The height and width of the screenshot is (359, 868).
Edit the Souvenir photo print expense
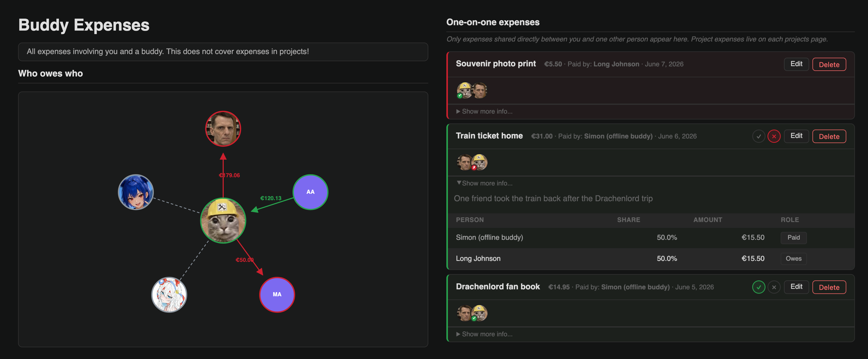pyautogui.click(x=796, y=64)
